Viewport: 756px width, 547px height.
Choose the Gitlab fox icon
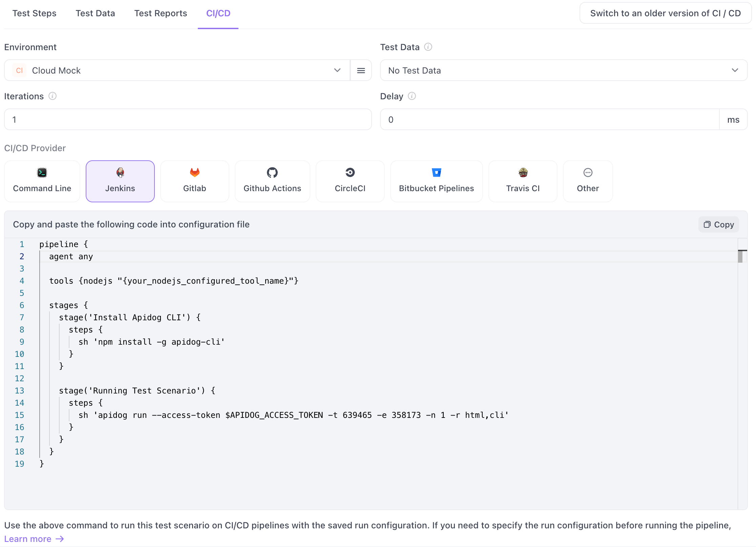tap(194, 173)
